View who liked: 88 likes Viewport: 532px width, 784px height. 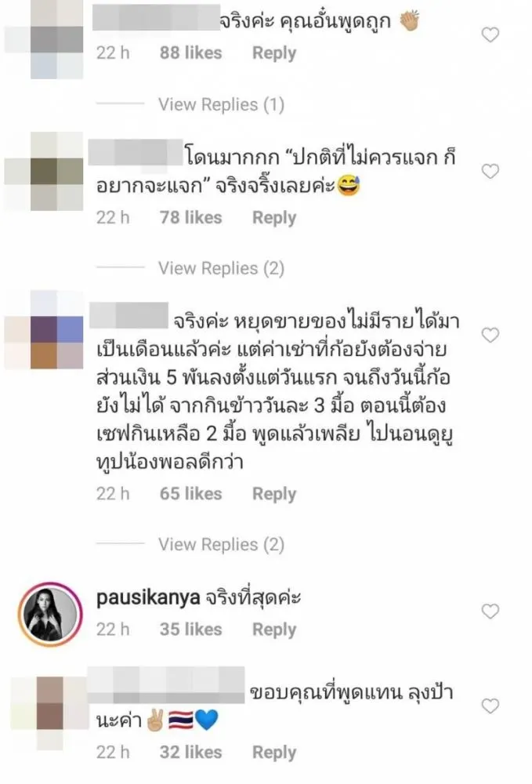click(x=191, y=53)
